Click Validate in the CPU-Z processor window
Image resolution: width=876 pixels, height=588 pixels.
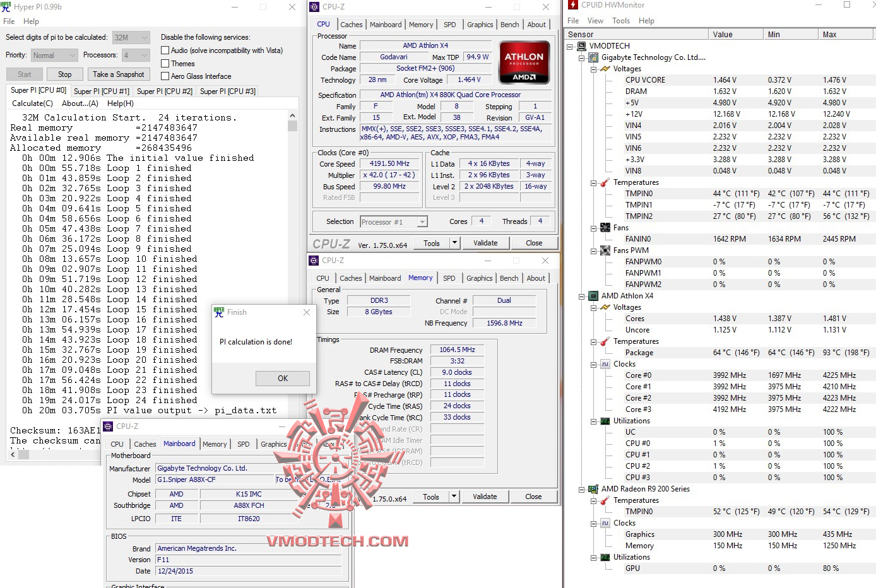pos(485,243)
